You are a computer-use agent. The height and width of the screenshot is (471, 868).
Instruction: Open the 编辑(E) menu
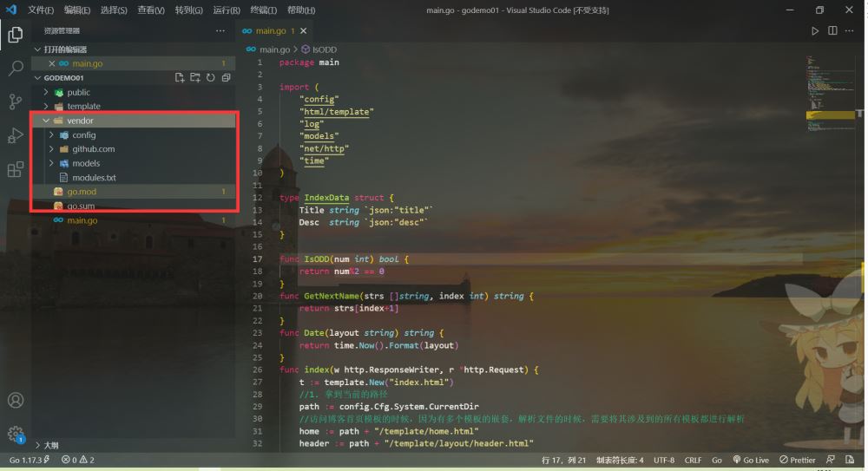click(x=77, y=10)
